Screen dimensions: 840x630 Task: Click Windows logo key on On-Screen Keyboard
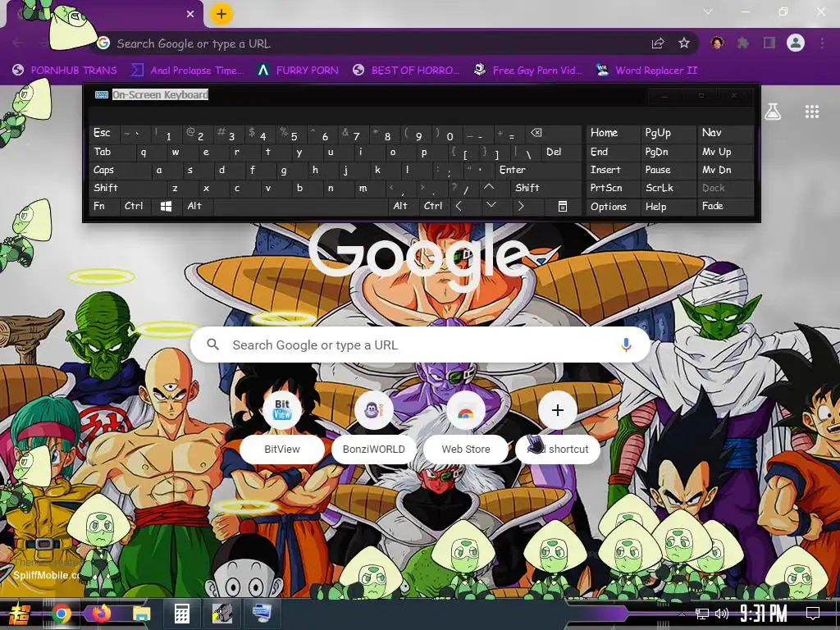tap(166, 206)
